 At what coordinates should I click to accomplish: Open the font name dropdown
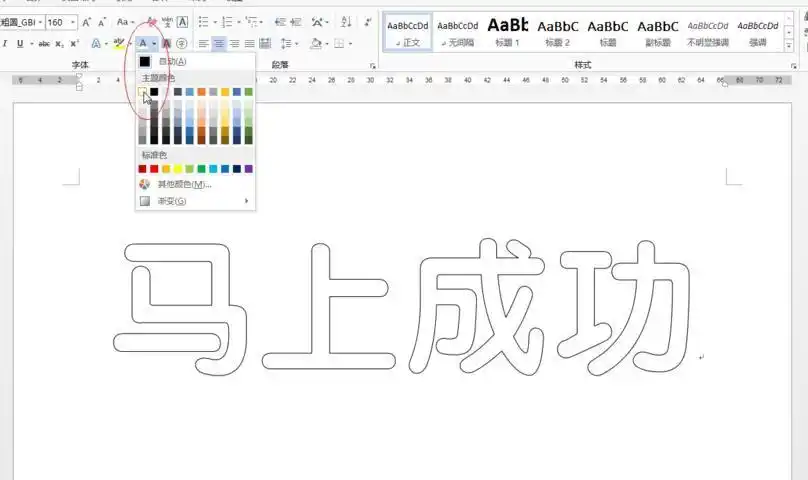[x=40, y=22]
